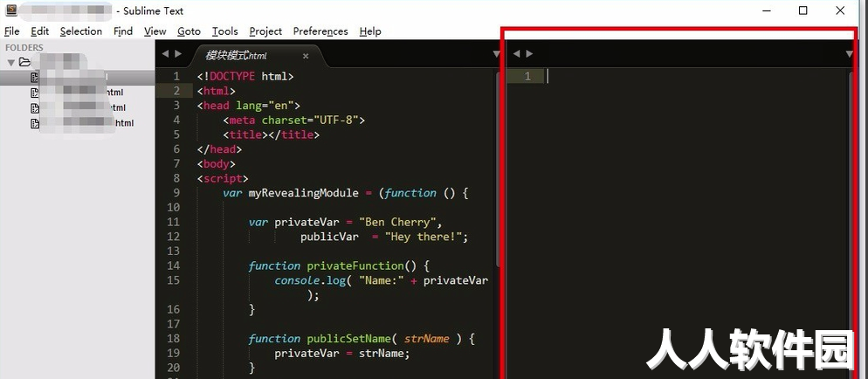Click the Sublime Text icon in title bar
The height and width of the screenshot is (379, 868).
(x=11, y=10)
